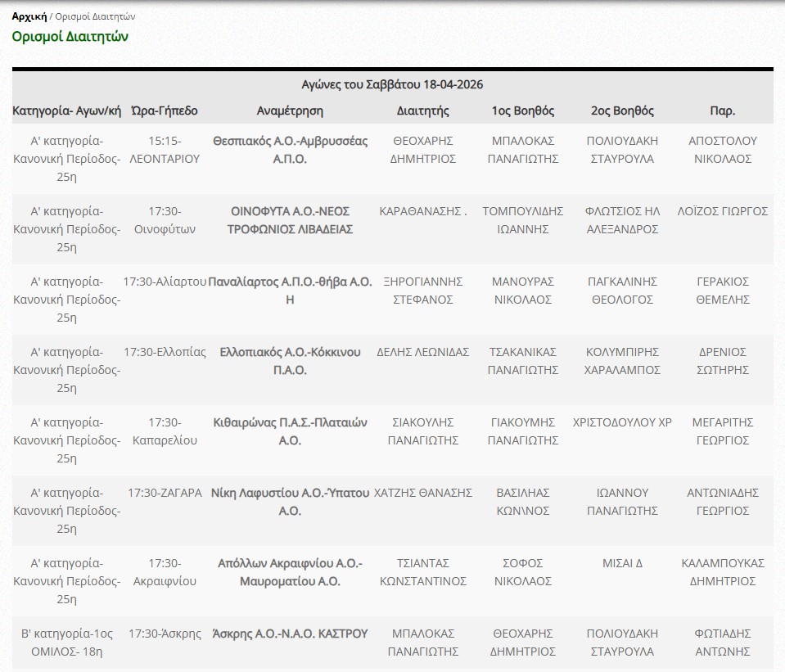Click second assistant ΚΟΛΥΜΠΙΡΗΣ ΧΑΡΑΛΑΜΠΟΣ
Image resolution: width=785 pixels, height=672 pixels.
pyautogui.click(x=622, y=361)
